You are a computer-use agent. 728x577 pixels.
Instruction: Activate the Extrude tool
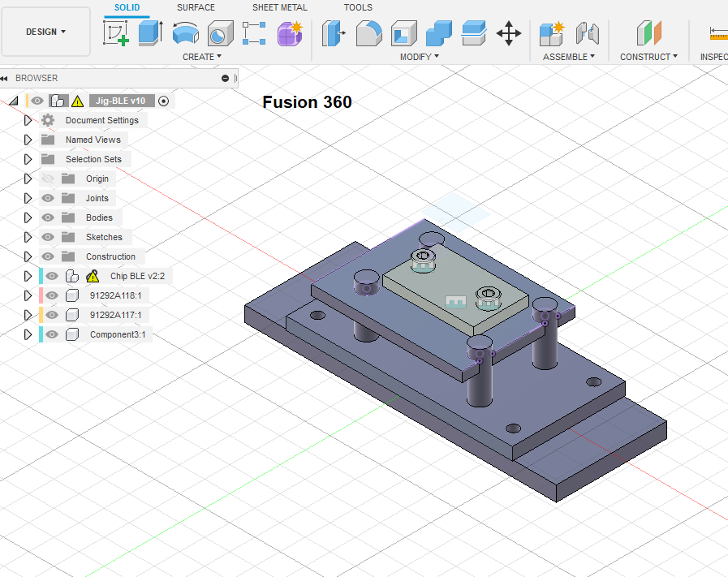click(151, 33)
